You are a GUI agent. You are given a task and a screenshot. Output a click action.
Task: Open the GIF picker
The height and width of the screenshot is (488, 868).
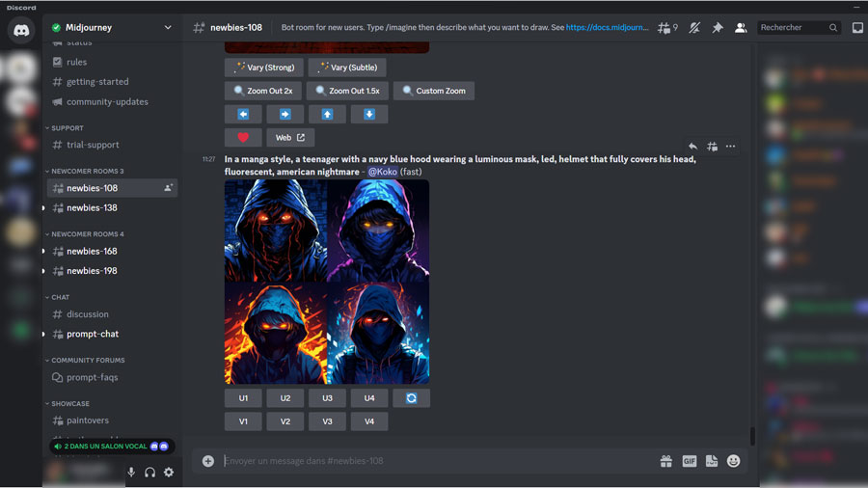(690, 461)
